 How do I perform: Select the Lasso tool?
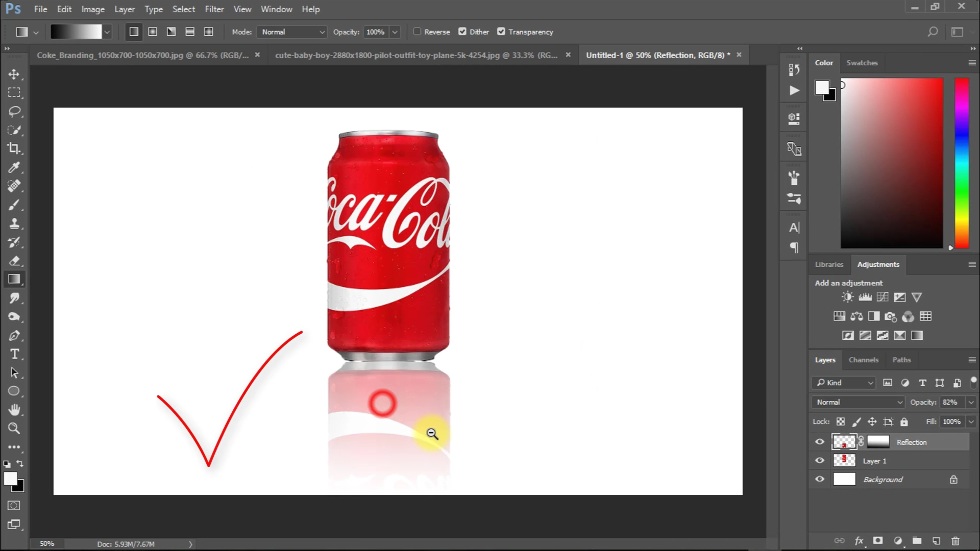(x=14, y=111)
